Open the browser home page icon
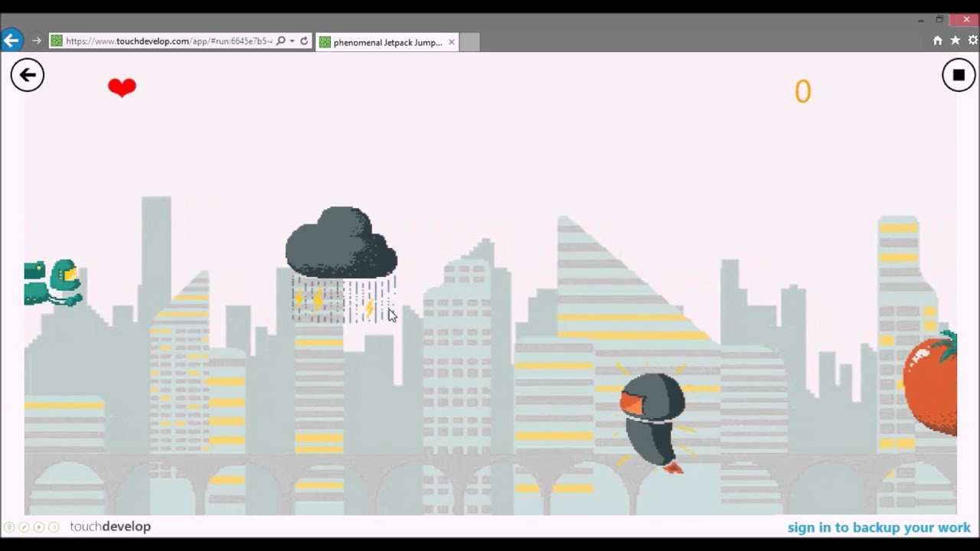This screenshot has width=980, height=551. click(x=937, y=41)
